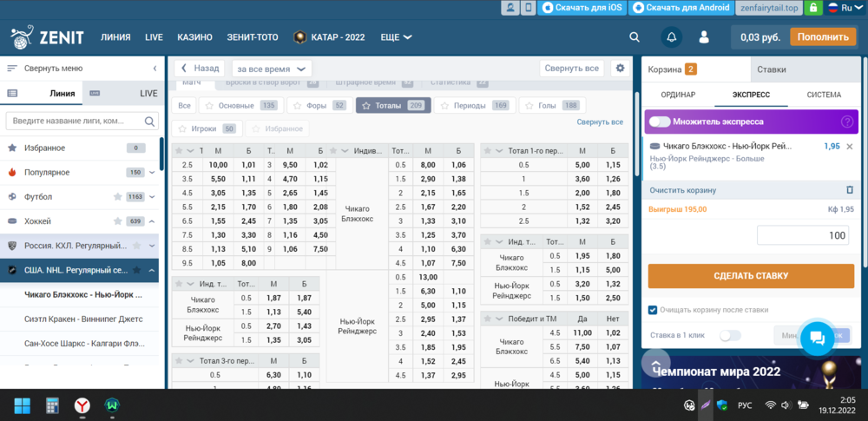Image resolution: width=868 pixels, height=421 pixels.
Task: Favorite Футбол with its star
Action: (x=117, y=197)
